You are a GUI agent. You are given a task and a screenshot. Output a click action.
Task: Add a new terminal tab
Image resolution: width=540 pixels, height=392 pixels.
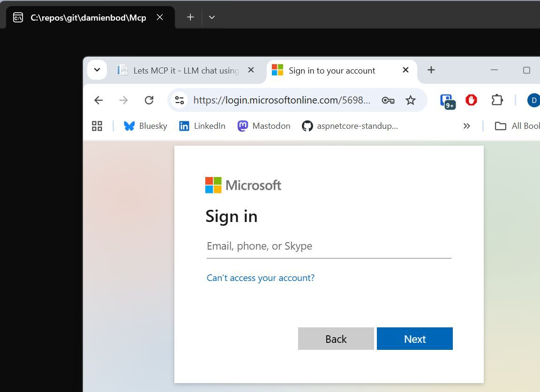[190, 17]
